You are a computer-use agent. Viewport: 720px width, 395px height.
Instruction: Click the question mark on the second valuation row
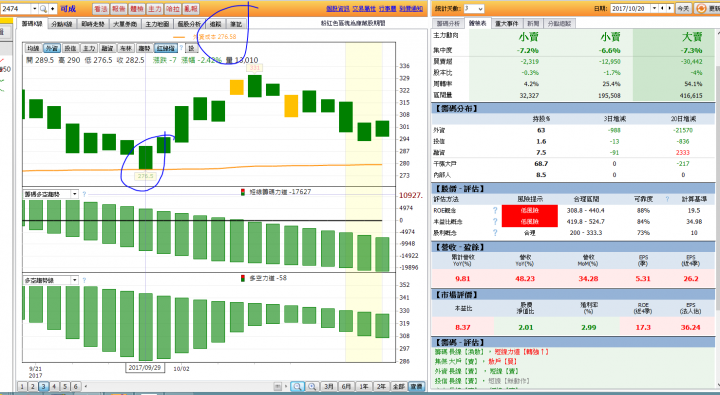click(495, 221)
